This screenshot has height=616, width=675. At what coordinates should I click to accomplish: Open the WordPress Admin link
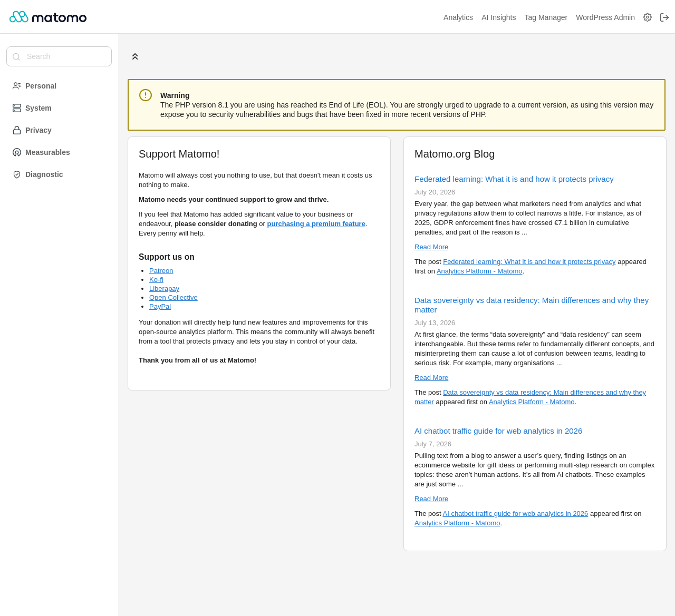pyautogui.click(x=605, y=17)
